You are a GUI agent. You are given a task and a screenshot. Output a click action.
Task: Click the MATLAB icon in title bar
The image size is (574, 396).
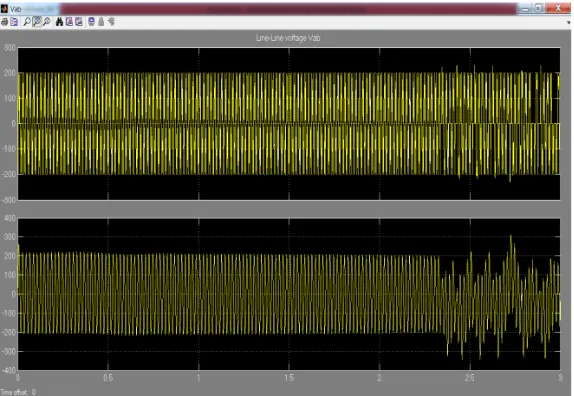pos(4,8)
